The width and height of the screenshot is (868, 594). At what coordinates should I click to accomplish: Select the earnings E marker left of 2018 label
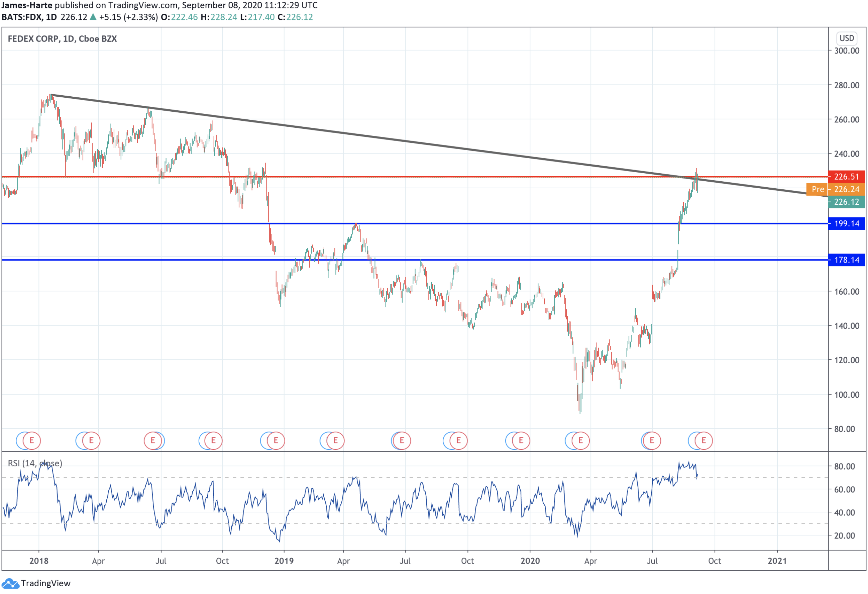[32, 440]
